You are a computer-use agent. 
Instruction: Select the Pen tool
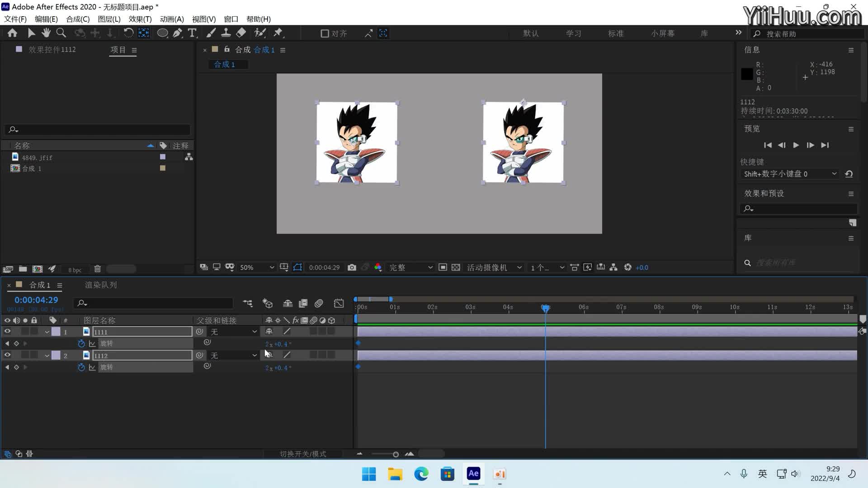(x=177, y=33)
